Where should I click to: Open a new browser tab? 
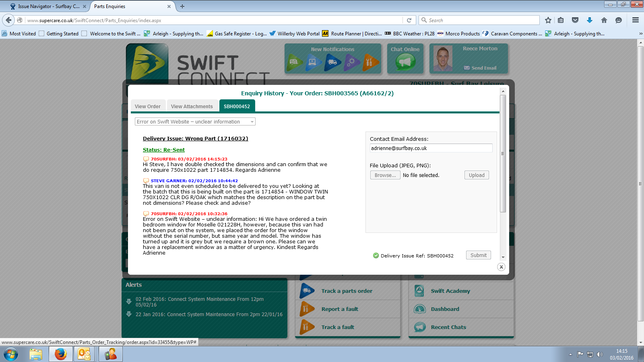(182, 6)
